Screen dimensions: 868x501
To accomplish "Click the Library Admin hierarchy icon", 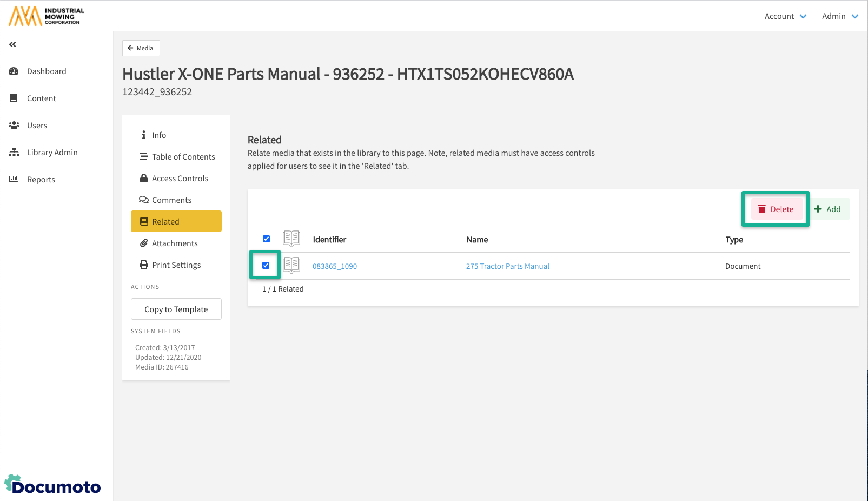I will tap(14, 153).
